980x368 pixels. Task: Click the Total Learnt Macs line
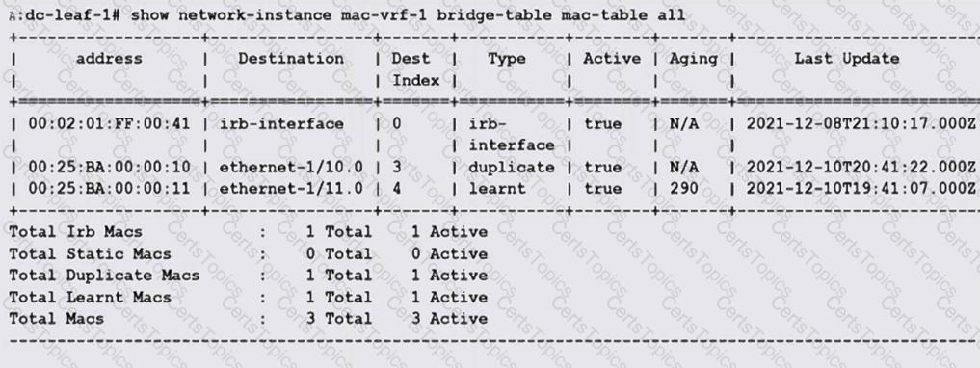(248, 298)
